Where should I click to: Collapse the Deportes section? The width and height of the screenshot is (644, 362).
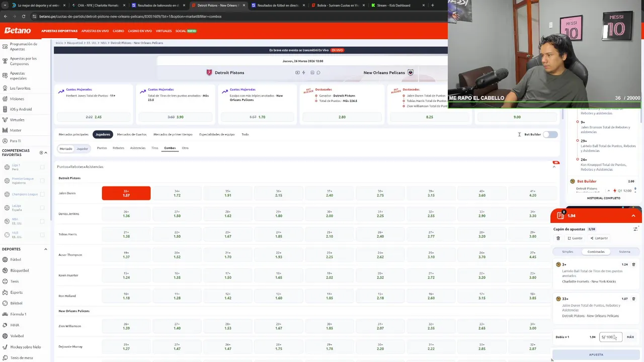(46, 249)
